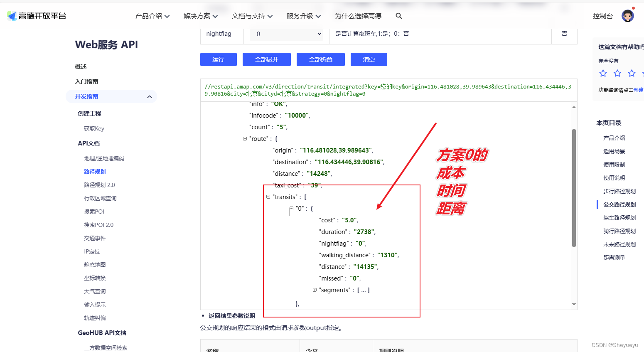Click the JSON result panel scrollbar thumb

pos(574,188)
